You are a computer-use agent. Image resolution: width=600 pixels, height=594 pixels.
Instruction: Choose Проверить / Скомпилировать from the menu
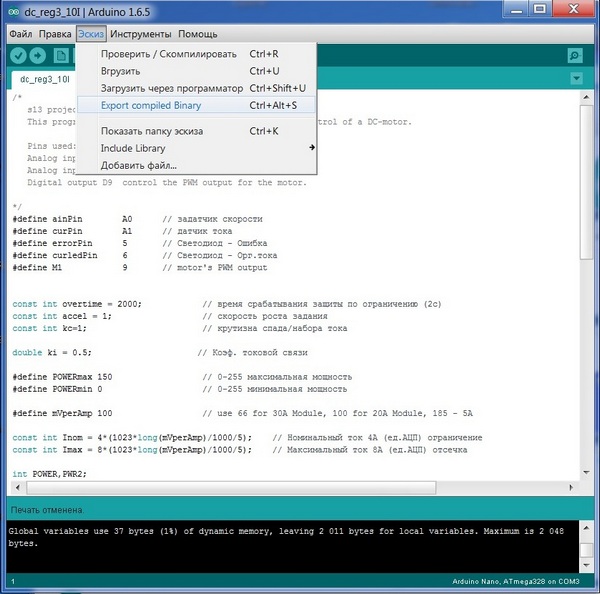point(169,54)
